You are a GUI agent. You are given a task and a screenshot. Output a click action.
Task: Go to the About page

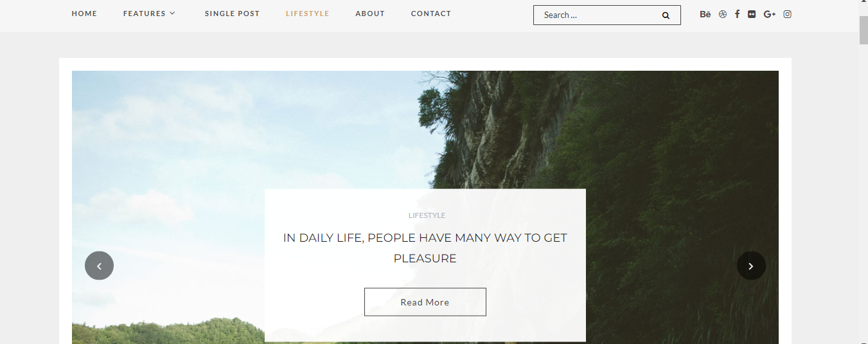(370, 14)
